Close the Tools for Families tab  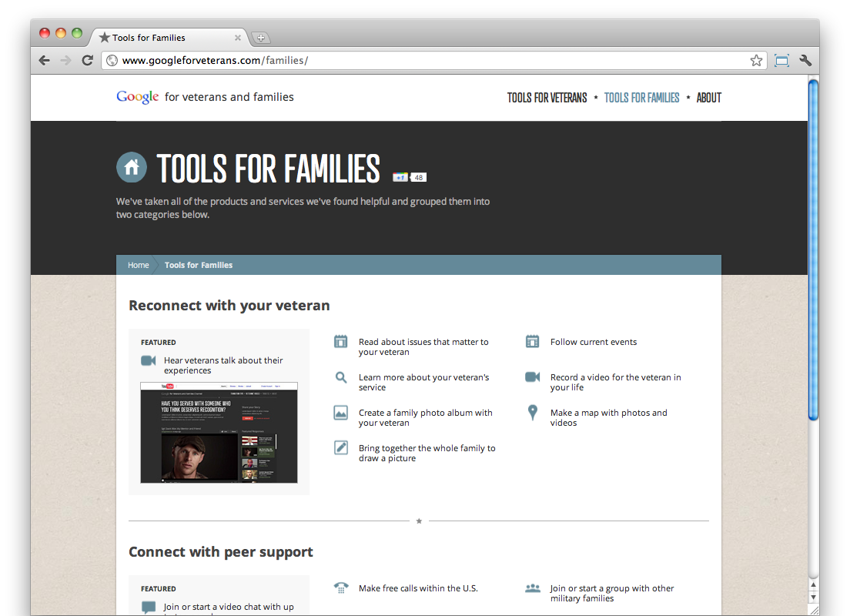[237, 38]
